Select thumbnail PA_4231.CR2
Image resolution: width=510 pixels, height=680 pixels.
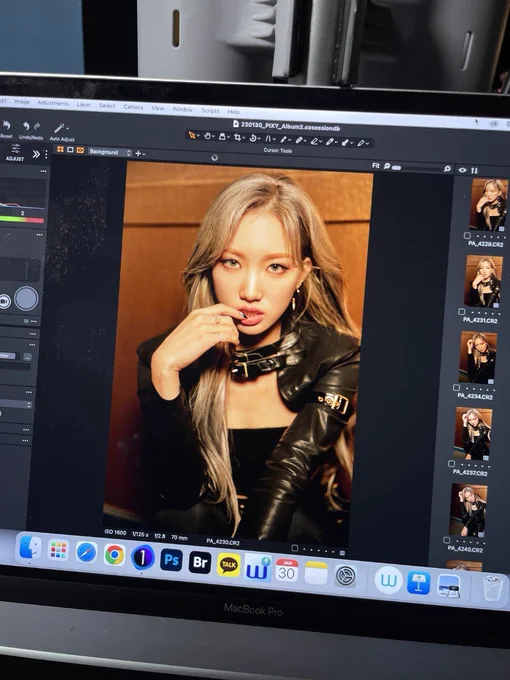pos(483,281)
